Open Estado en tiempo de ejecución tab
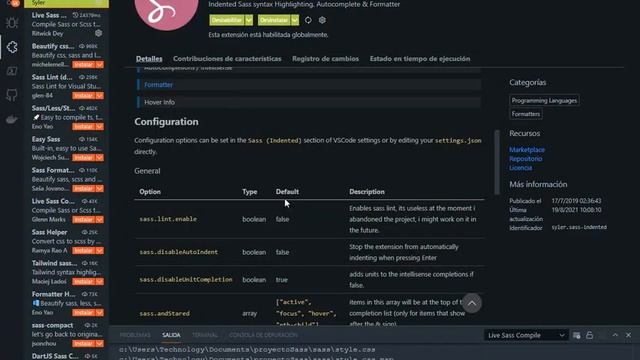640x360 pixels. click(x=420, y=59)
